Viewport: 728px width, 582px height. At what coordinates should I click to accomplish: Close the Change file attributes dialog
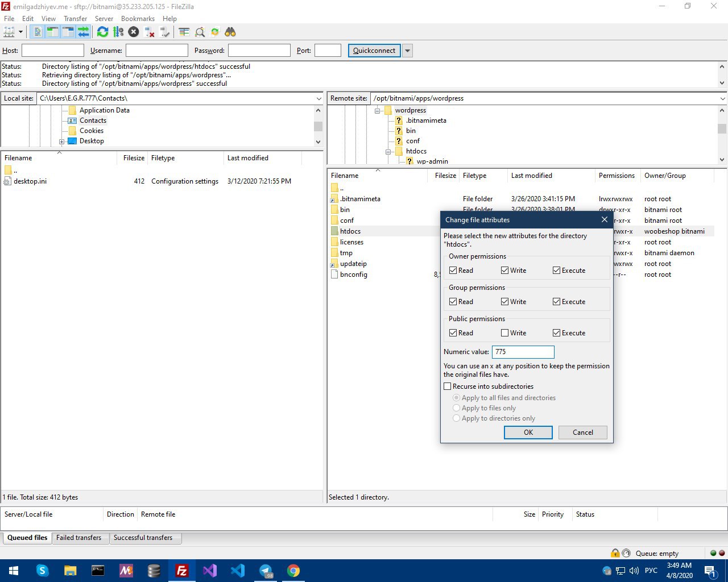click(x=604, y=220)
